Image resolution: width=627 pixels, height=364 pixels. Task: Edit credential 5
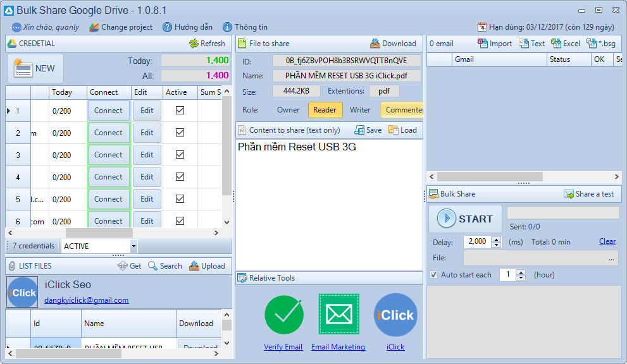click(x=147, y=199)
